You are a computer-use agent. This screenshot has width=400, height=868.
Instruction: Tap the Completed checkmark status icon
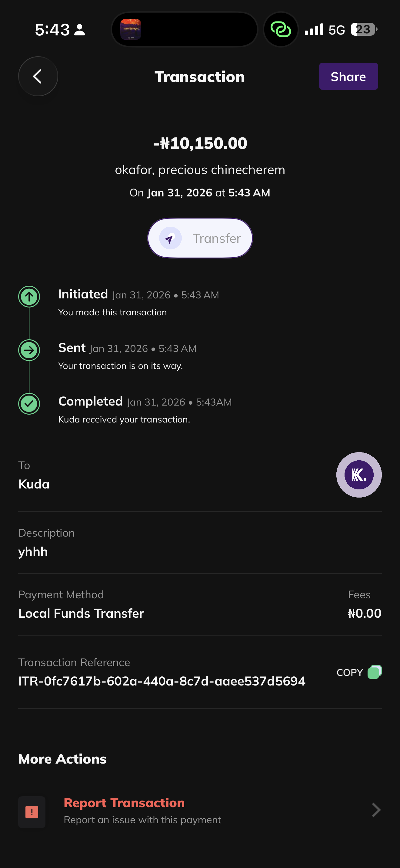point(29,404)
